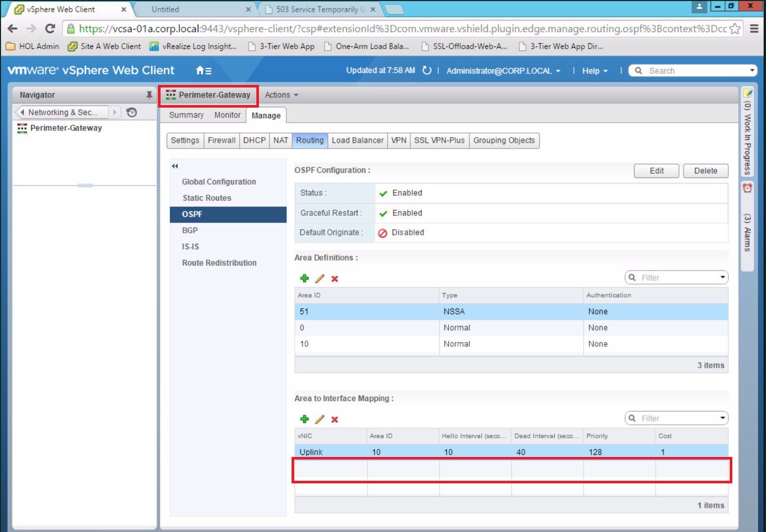Select OSPF in routing menu
This screenshot has width=766, height=532.
(228, 214)
